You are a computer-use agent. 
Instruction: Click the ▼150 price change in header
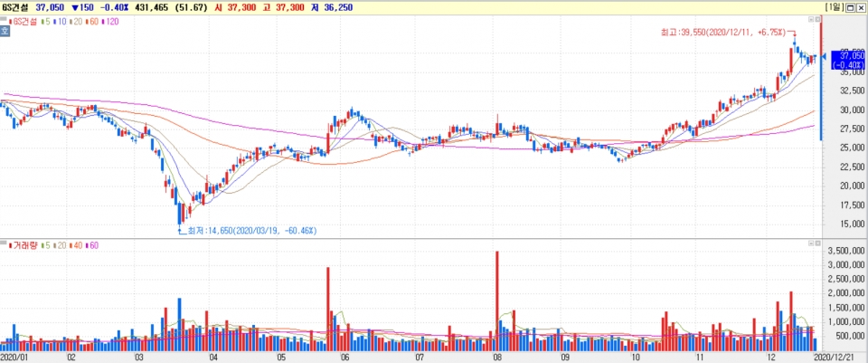tap(82, 7)
